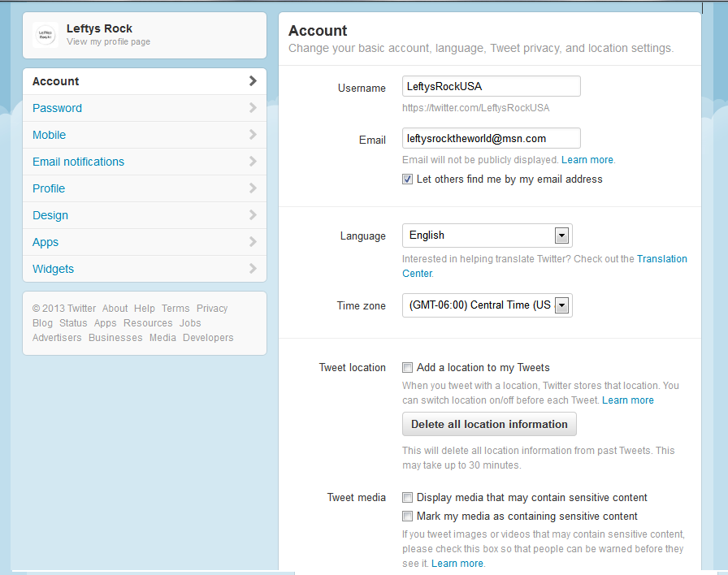Click into the Username field

(492, 86)
